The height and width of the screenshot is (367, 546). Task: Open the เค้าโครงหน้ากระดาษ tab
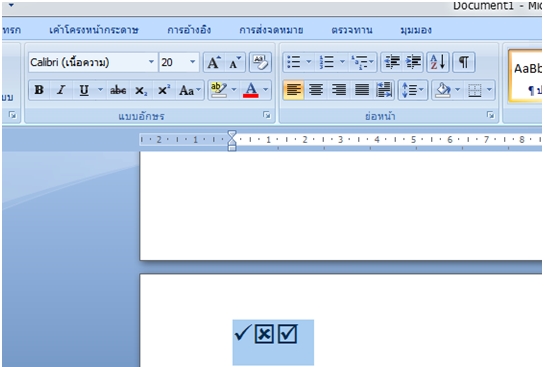(94, 30)
